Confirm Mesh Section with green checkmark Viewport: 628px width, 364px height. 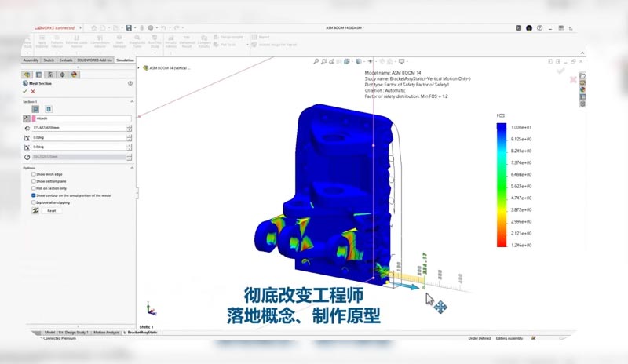click(x=25, y=91)
